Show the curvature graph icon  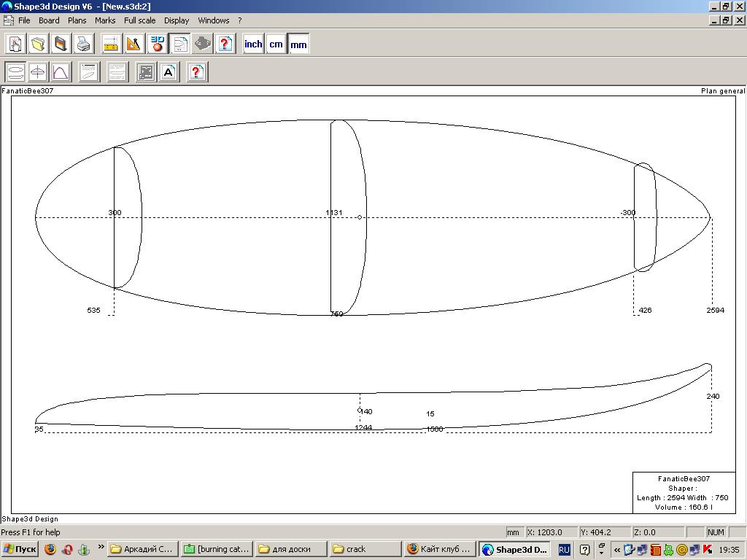tap(61, 72)
